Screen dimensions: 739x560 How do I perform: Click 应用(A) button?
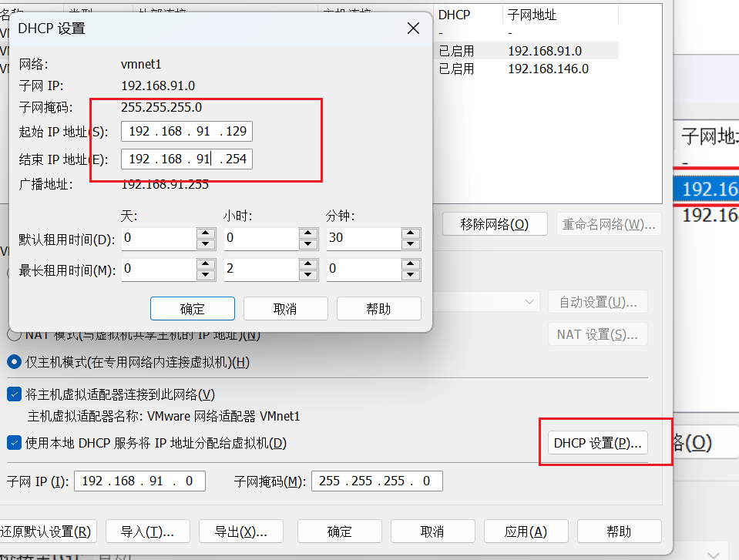[525, 531]
